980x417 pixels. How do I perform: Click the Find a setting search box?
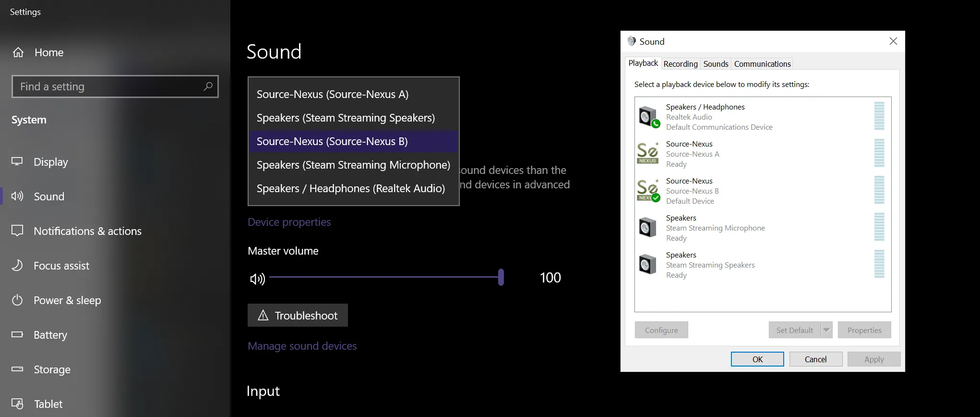click(115, 86)
